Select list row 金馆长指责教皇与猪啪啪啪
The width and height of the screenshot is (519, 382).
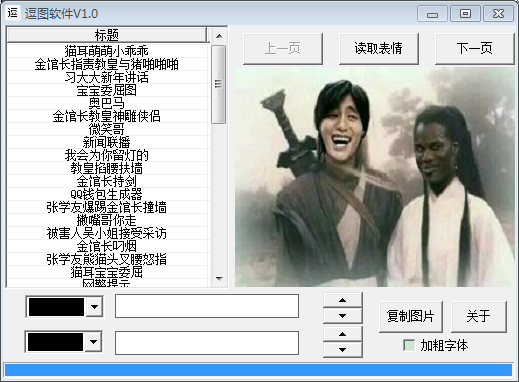107,64
